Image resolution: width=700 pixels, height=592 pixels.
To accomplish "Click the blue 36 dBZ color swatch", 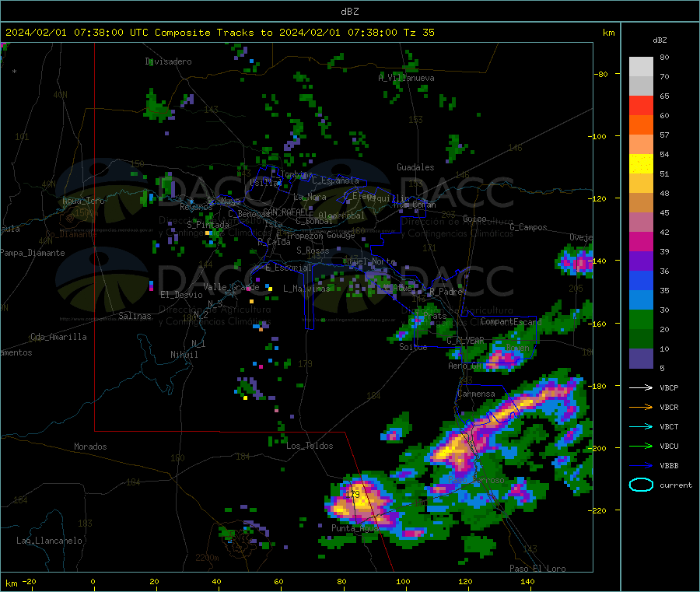I will pos(641,280).
